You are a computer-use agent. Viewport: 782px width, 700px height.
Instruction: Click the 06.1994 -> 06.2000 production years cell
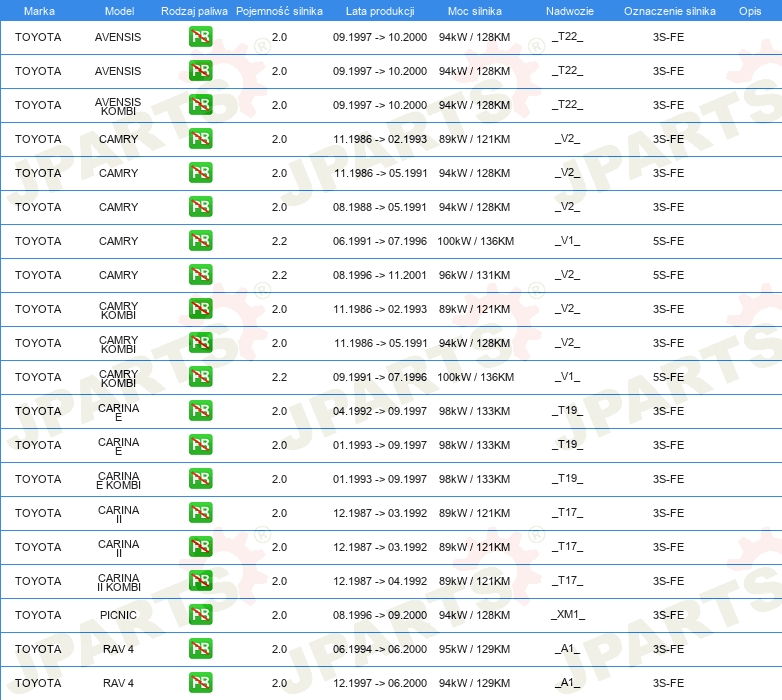pyautogui.click(x=380, y=649)
